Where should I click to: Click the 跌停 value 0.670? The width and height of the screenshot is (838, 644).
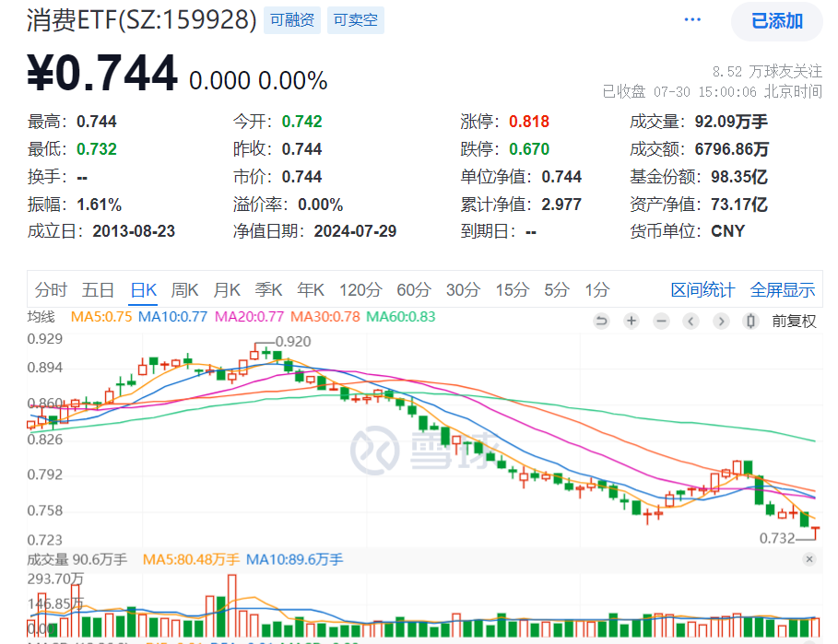tap(529, 149)
